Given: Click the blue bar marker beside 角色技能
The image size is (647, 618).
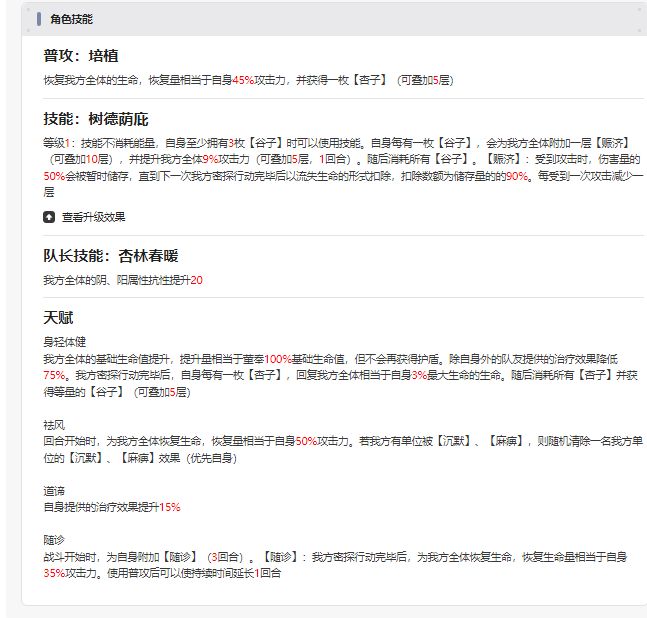Looking at the screenshot, I should coord(39,19).
